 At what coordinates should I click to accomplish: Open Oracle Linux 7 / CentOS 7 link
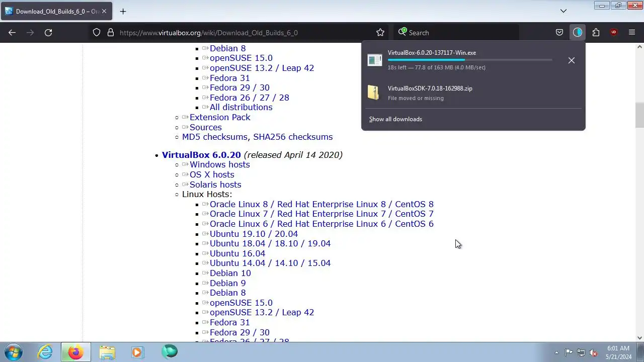[x=321, y=214]
